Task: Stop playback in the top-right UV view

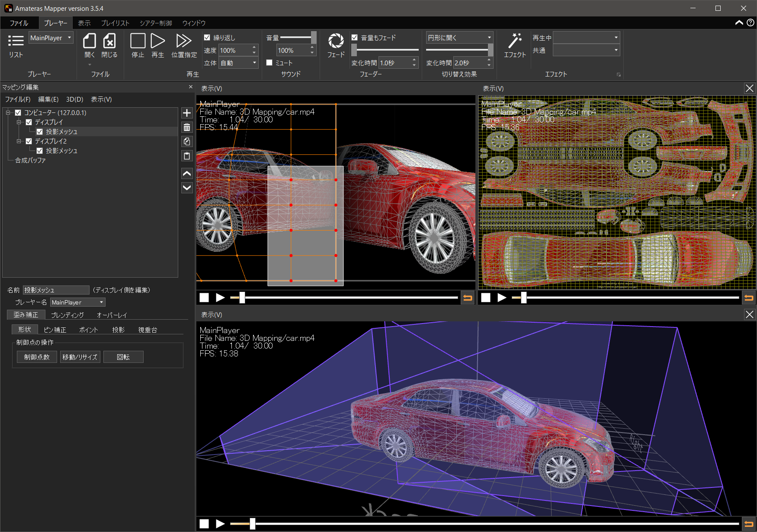Action: click(486, 298)
